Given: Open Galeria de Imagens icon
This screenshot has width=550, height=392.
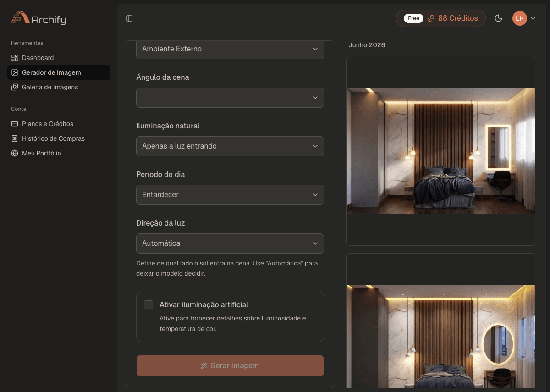Looking at the screenshot, I should point(15,87).
